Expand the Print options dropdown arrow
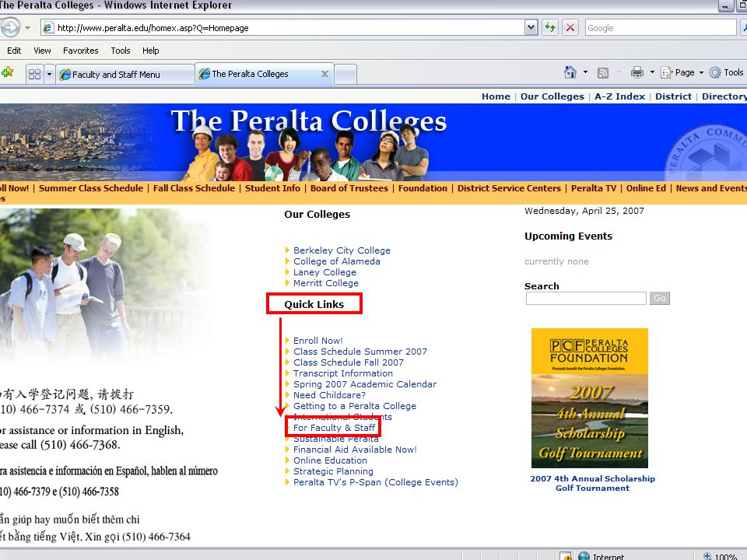Image resolution: width=747 pixels, height=560 pixels. (652, 72)
